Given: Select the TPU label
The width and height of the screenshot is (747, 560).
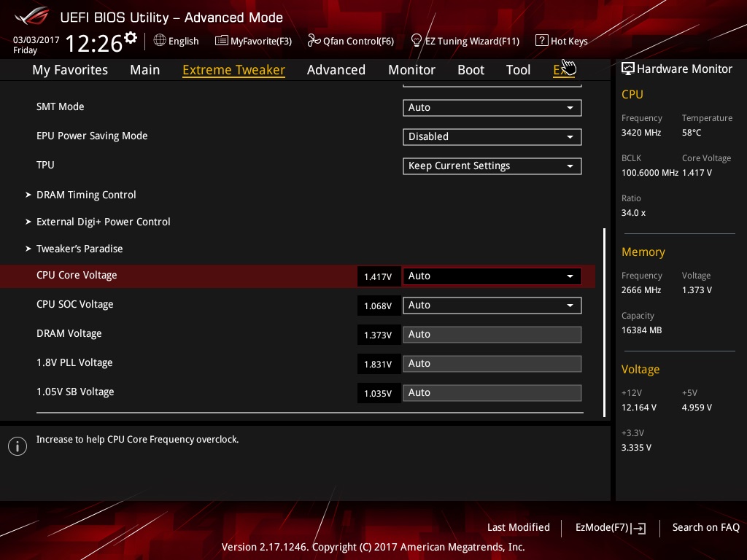Looking at the screenshot, I should [x=45, y=165].
